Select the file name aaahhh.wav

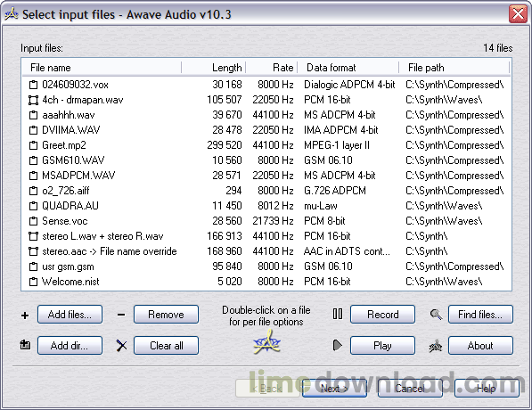[x=69, y=115]
